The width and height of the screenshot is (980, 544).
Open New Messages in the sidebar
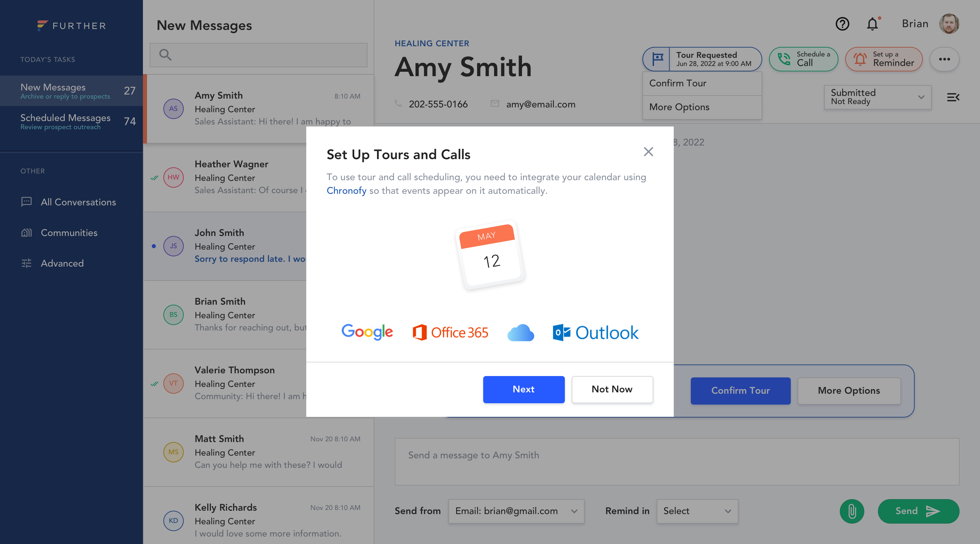tap(71, 91)
